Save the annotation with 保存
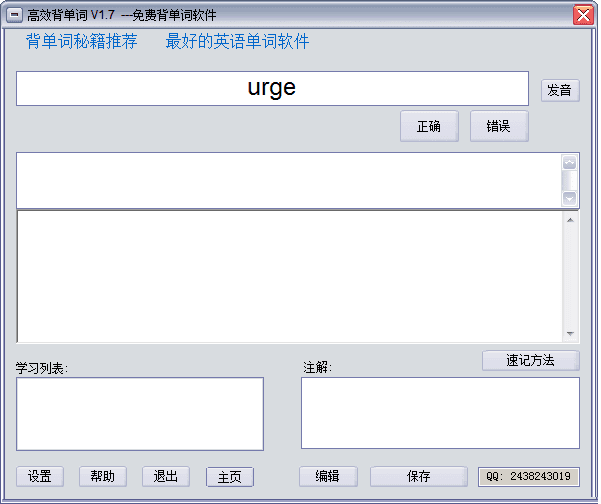Image resolution: width=601 pixels, height=504 pixels. (418, 476)
